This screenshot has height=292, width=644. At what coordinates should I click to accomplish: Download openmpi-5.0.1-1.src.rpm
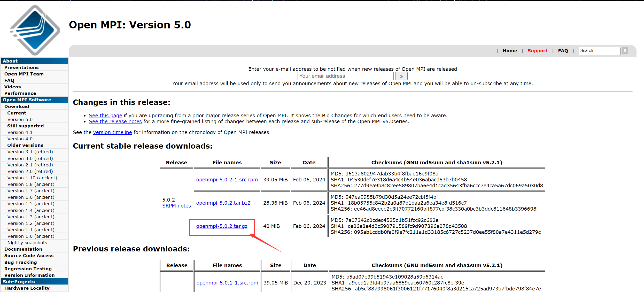point(227,283)
